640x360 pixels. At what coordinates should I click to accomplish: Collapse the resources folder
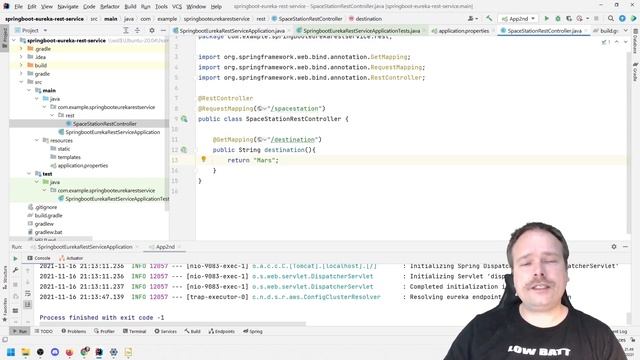(x=37, y=140)
